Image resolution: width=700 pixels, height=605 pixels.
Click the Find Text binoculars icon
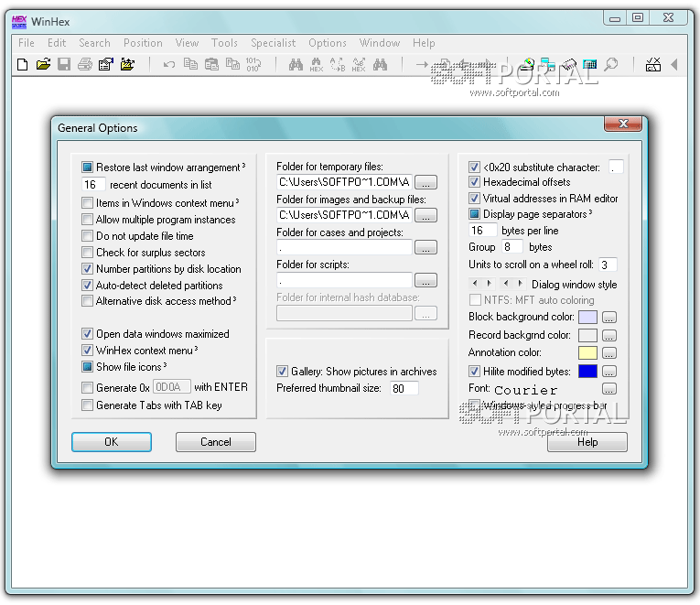pyautogui.click(x=296, y=65)
